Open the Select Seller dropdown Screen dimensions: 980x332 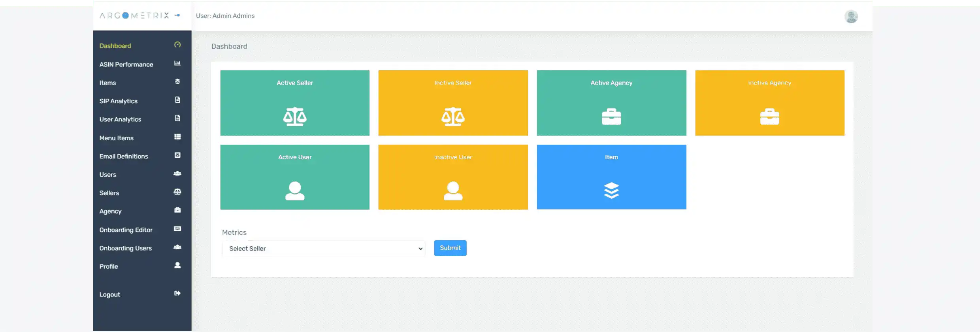coord(323,249)
